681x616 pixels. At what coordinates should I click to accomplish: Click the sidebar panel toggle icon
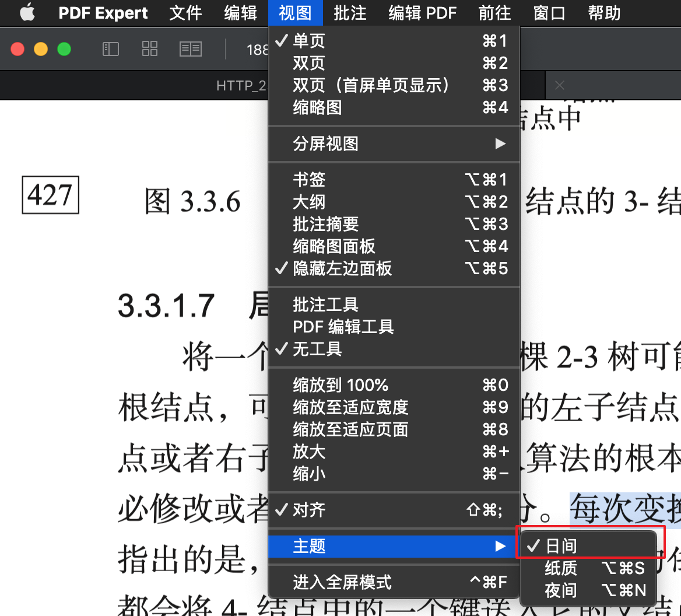[111, 49]
